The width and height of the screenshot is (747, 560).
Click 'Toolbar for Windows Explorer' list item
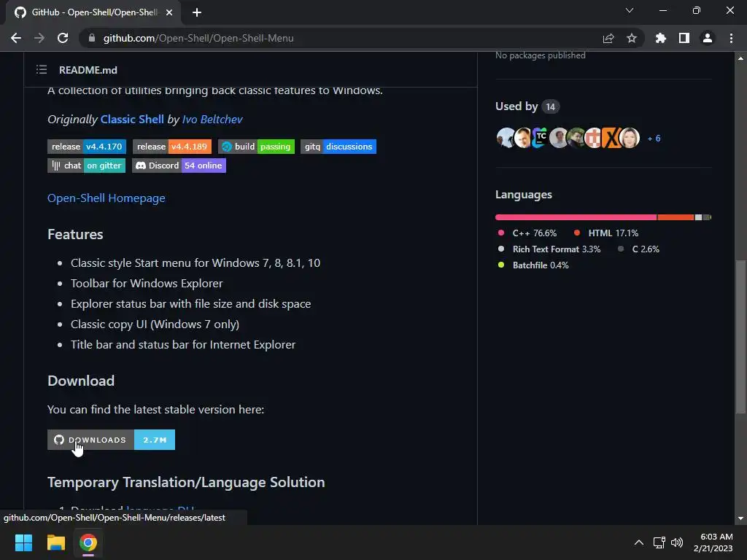[x=147, y=284]
